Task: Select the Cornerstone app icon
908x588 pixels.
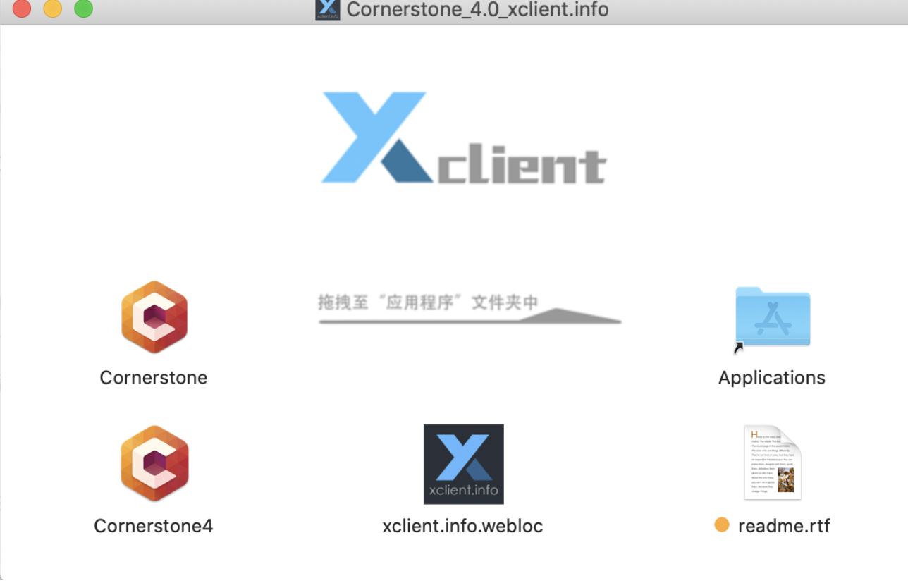Action: point(154,317)
